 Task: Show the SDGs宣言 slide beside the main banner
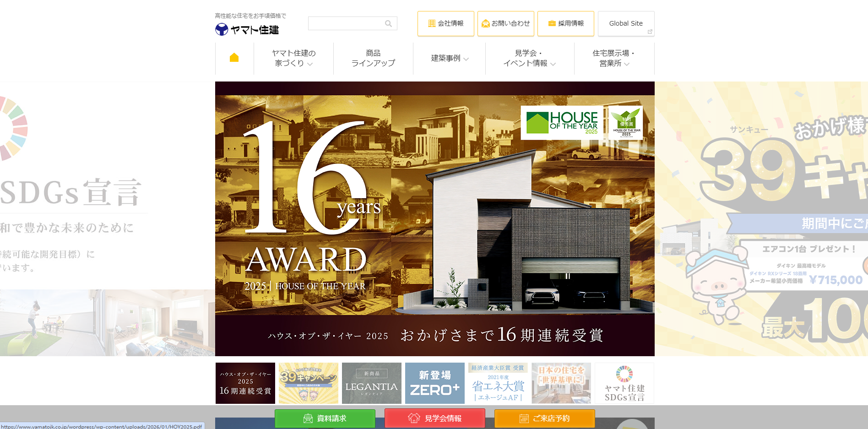[108, 219]
